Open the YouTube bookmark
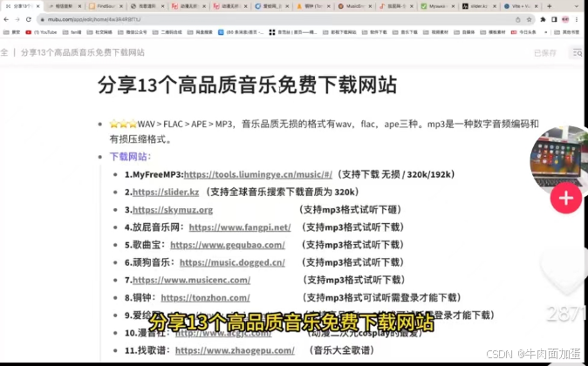 42,32
